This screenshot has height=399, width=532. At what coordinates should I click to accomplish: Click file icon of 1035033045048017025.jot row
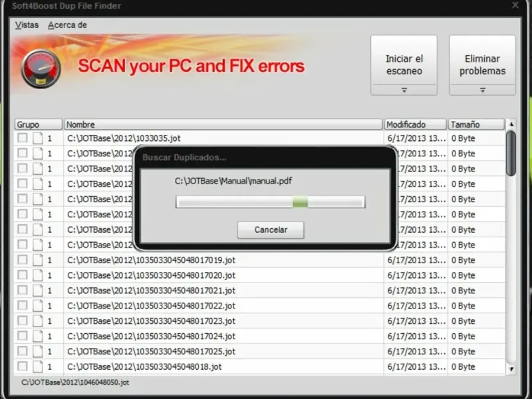tap(38, 351)
